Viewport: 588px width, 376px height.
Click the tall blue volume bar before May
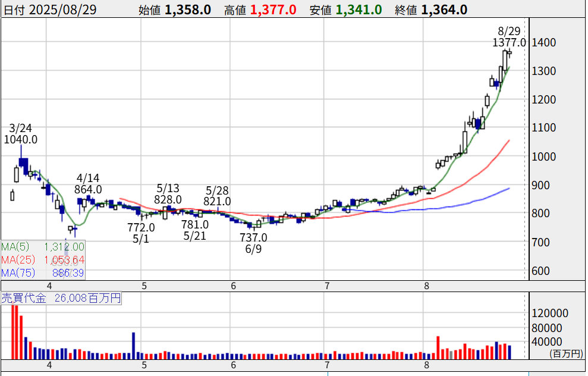tap(134, 346)
